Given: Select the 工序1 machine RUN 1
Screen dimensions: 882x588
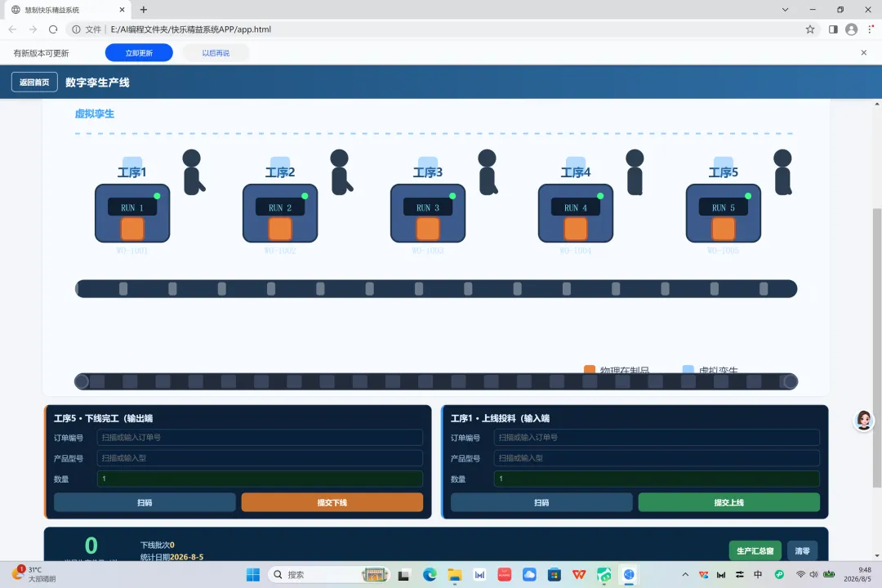Looking at the screenshot, I should click(132, 213).
